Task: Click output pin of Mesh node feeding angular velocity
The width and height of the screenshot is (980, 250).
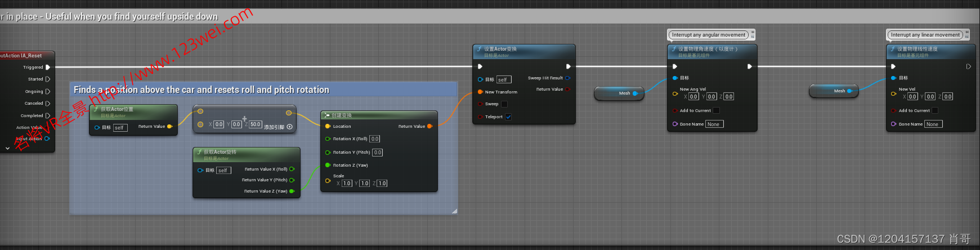Action: coord(635,93)
